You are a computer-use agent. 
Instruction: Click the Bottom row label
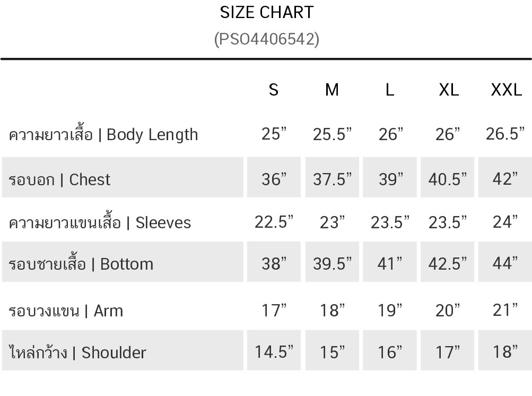[x=81, y=264]
